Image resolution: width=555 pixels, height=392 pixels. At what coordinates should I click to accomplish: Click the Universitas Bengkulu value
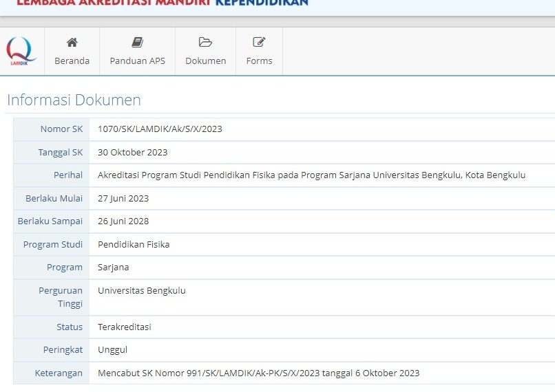[x=142, y=290]
